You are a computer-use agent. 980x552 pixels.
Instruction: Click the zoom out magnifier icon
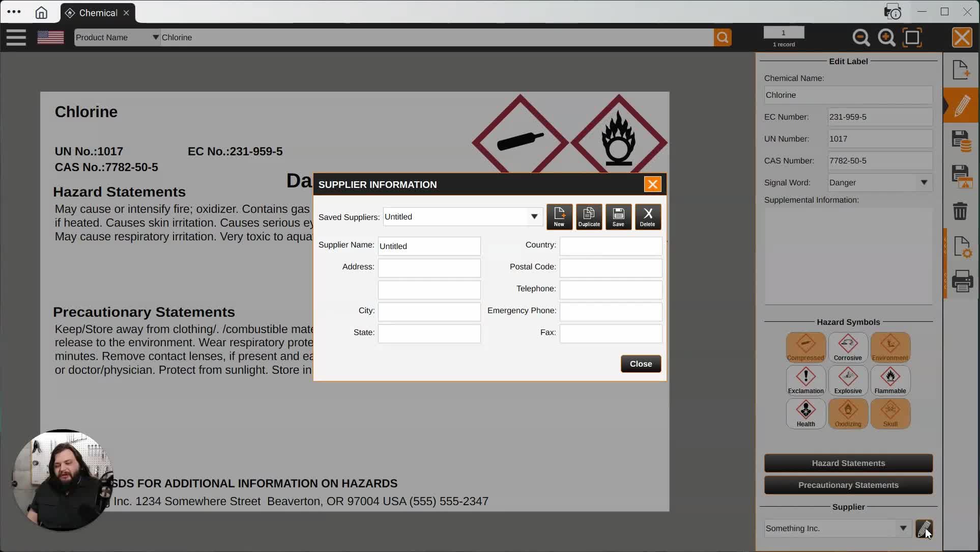point(861,38)
